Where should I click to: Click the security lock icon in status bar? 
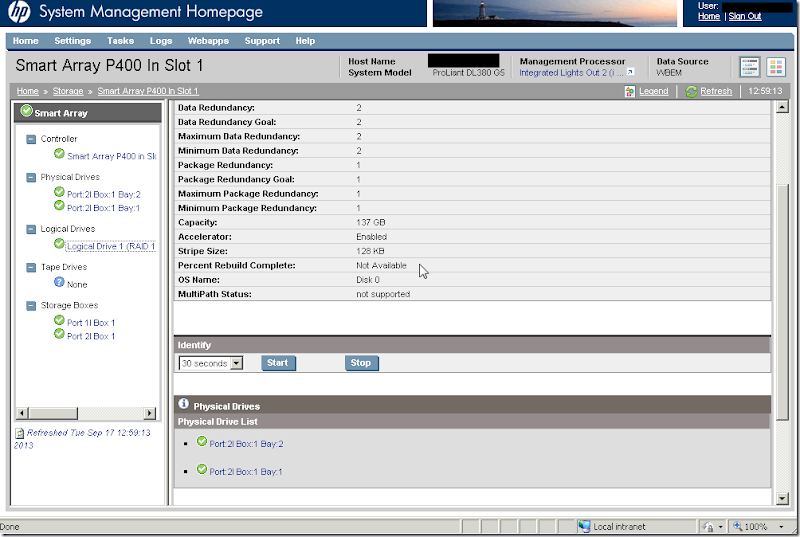(x=708, y=527)
